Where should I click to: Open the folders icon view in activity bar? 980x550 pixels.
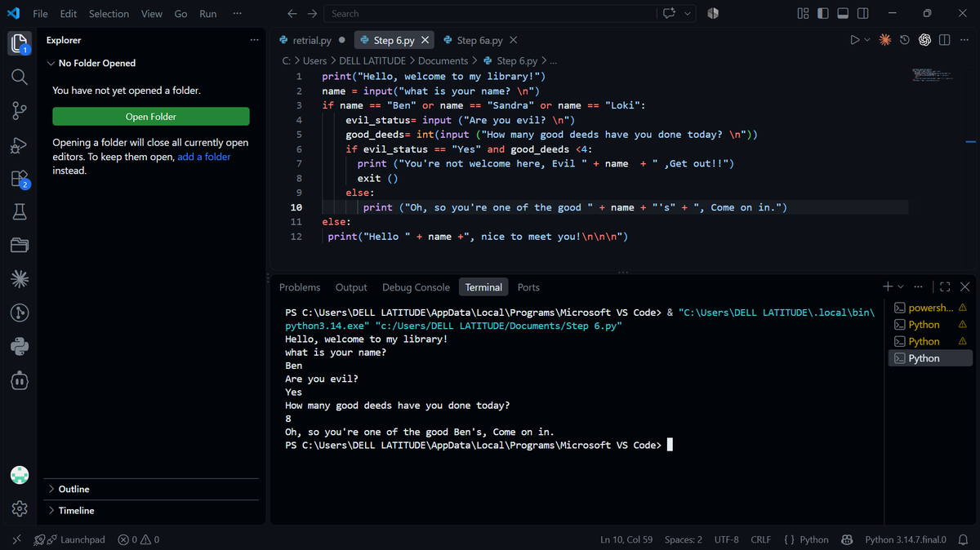coord(20,246)
